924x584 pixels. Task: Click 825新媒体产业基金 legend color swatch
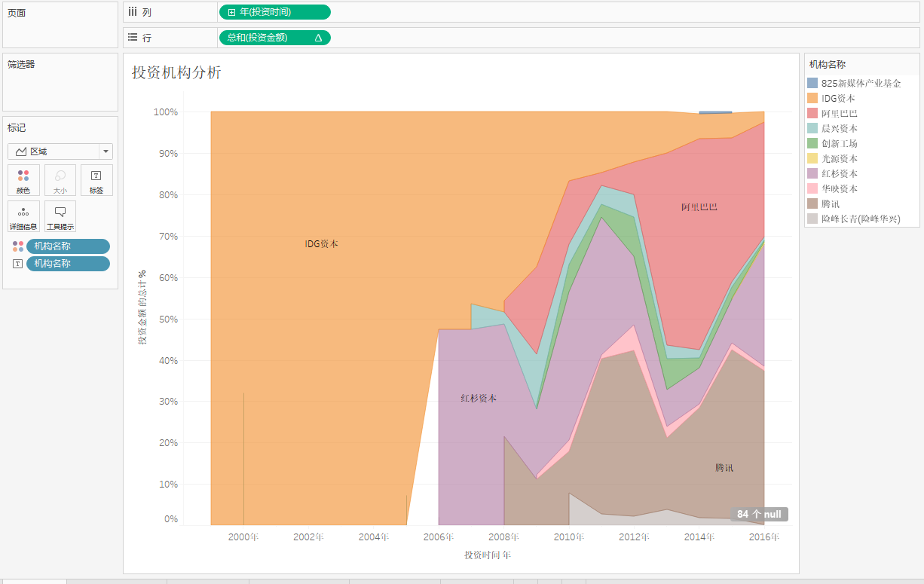812,83
